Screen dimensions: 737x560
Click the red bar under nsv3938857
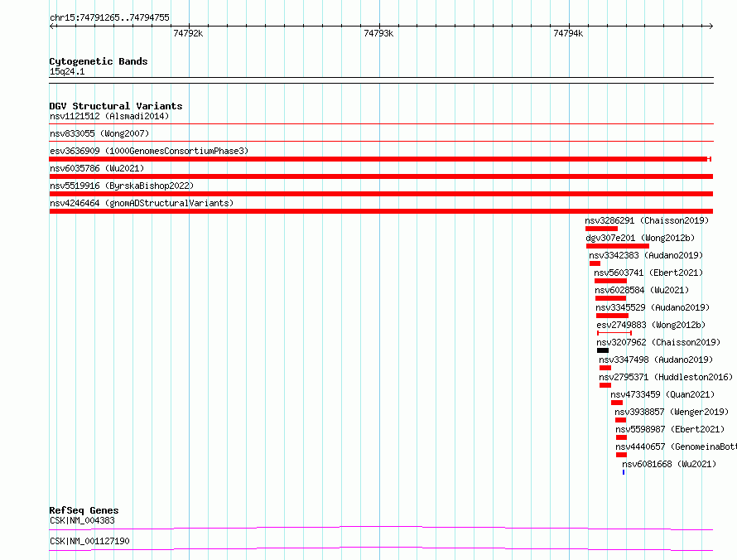point(621,420)
